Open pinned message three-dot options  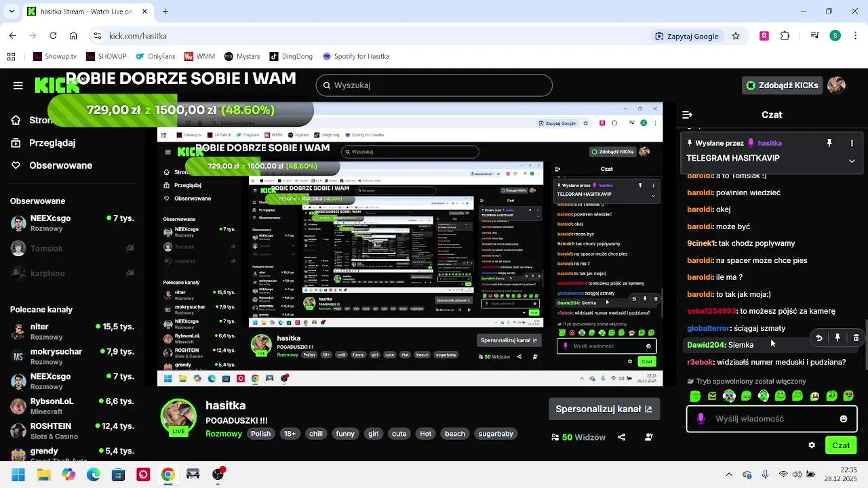click(x=852, y=143)
